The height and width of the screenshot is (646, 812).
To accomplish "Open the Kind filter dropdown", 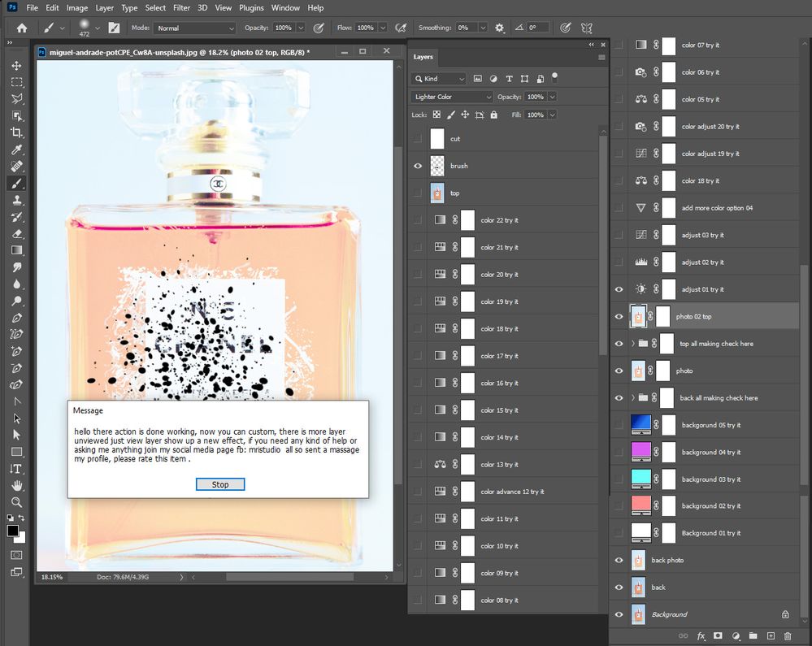I will pos(439,79).
